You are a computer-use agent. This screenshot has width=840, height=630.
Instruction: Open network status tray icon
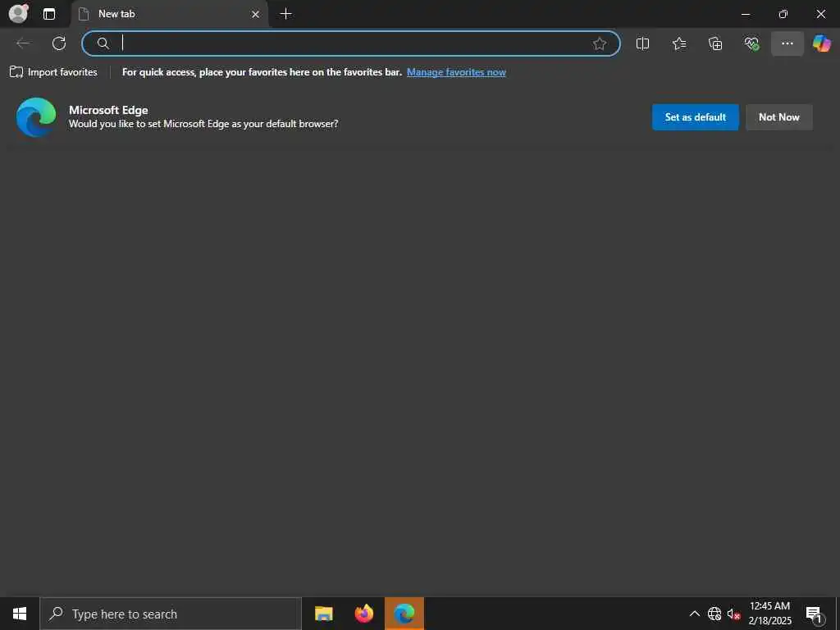click(x=714, y=614)
